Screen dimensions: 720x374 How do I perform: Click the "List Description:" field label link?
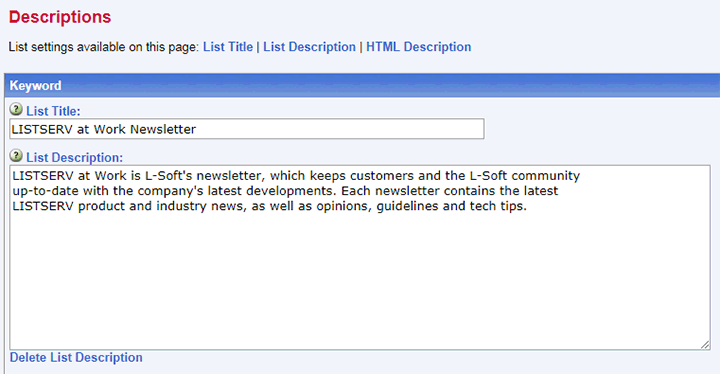coord(74,158)
